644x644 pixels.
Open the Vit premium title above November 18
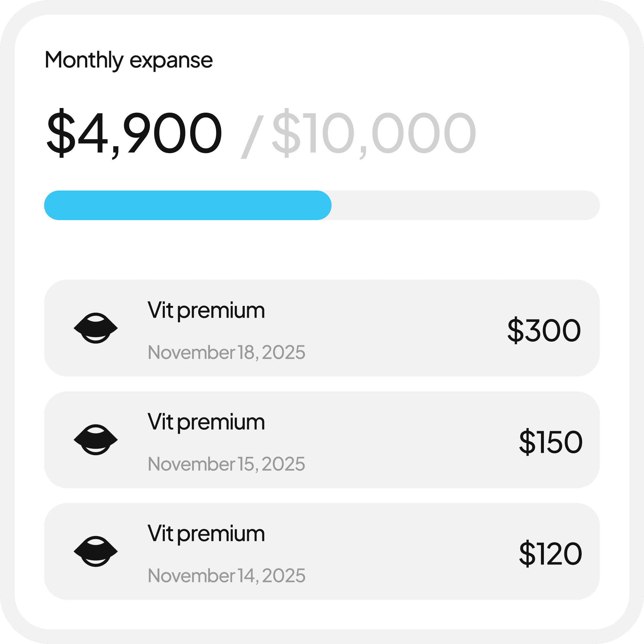tap(206, 311)
